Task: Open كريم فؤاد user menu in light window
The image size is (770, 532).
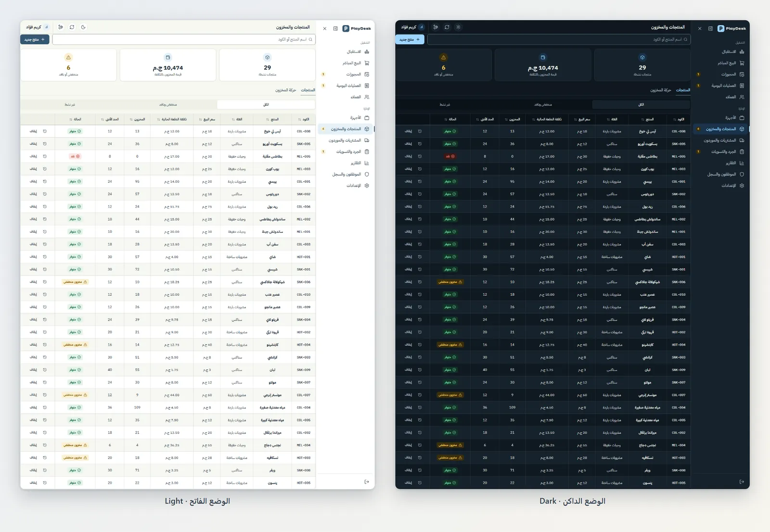Action: point(37,27)
